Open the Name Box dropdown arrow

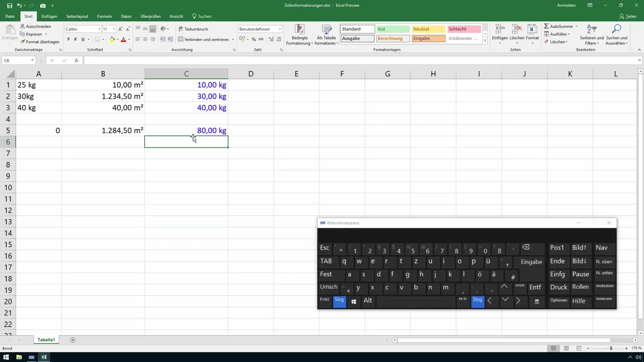(32, 60)
